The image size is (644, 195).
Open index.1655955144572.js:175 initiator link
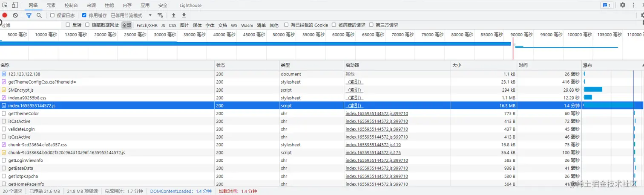point(373,153)
